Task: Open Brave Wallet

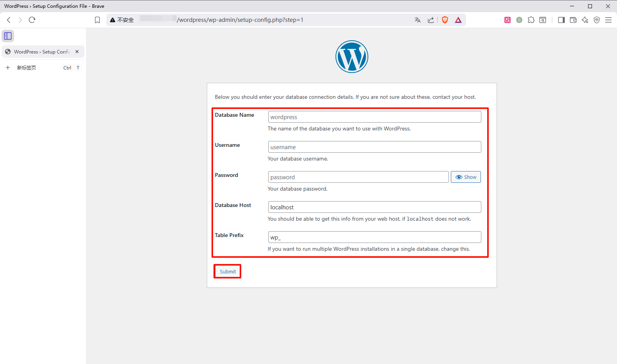Action: click(x=573, y=20)
